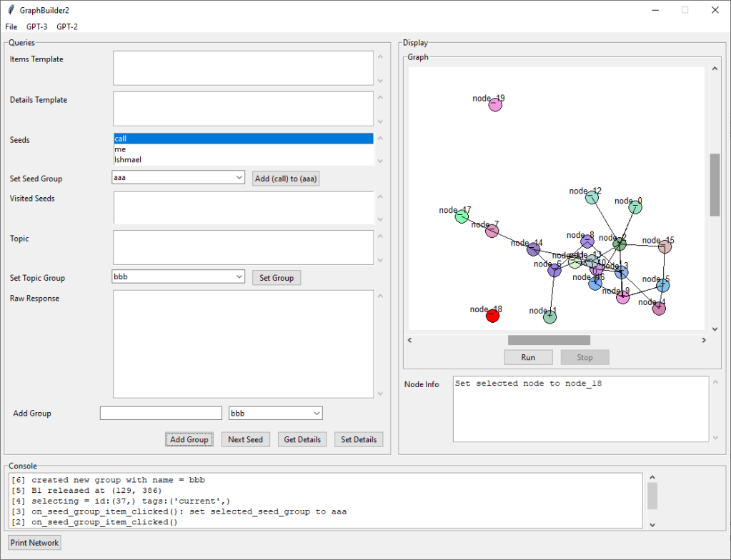Select the purple node_14 circle

click(x=533, y=249)
